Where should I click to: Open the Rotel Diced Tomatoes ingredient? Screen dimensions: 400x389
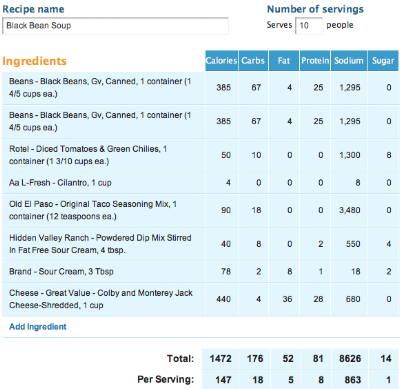pyautogui.click(x=200, y=155)
